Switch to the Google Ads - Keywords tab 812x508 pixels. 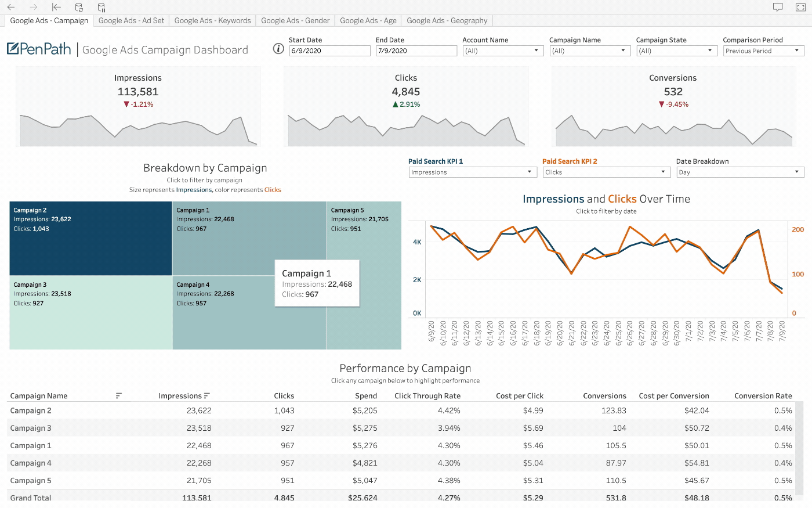click(x=212, y=20)
